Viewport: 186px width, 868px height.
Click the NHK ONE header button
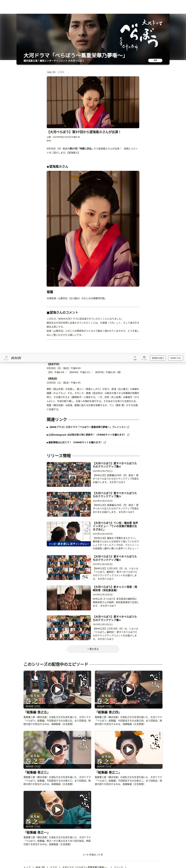pyautogui.click(x=176, y=358)
